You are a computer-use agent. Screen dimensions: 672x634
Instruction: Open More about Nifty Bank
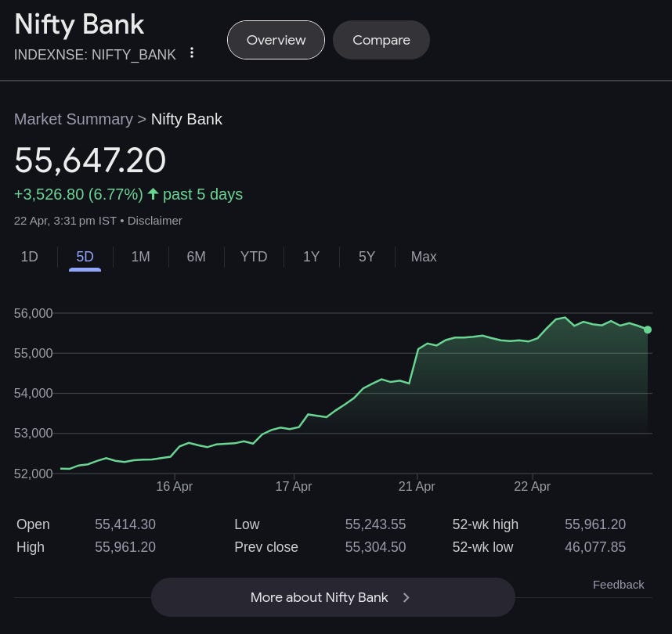[x=333, y=597]
